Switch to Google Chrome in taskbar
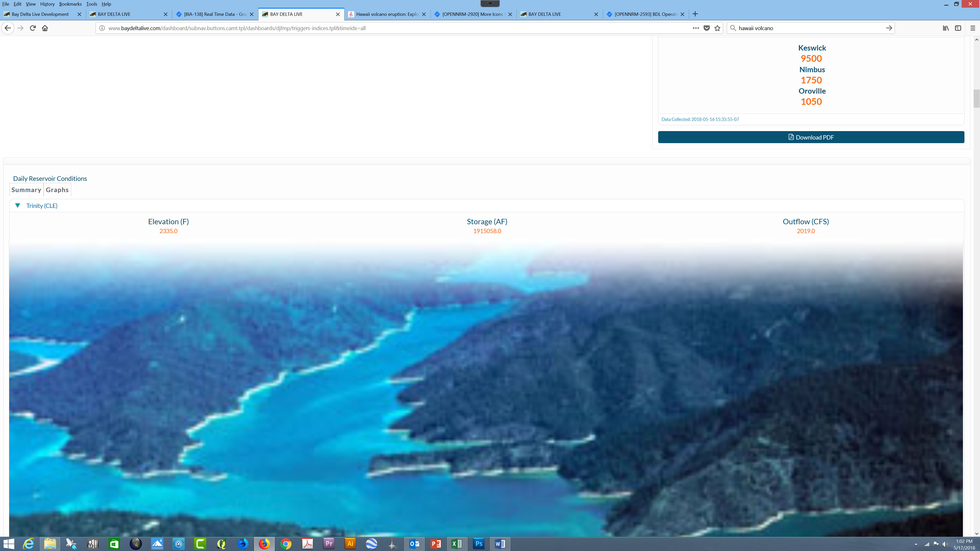 point(286,544)
